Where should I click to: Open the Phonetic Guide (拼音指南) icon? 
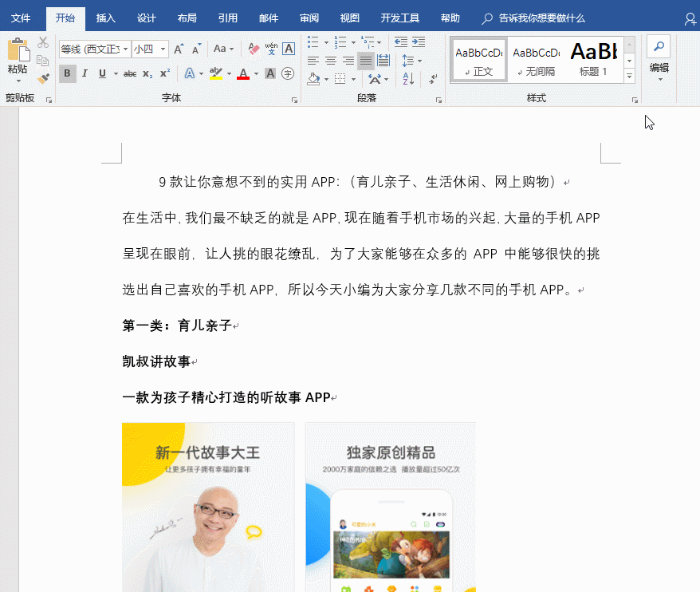(x=270, y=49)
